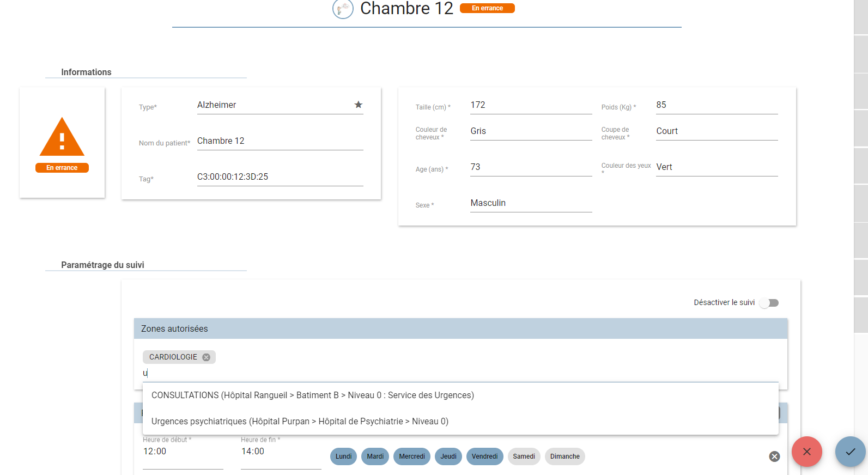Delete the 12:00-14:00 time slot
868x475 pixels.
(x=774, y=456)
